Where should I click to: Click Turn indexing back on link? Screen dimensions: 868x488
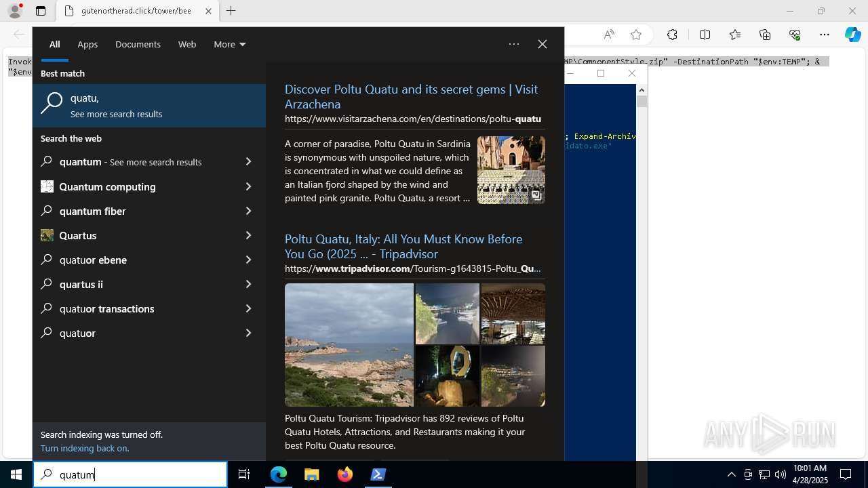coord(85,448)
